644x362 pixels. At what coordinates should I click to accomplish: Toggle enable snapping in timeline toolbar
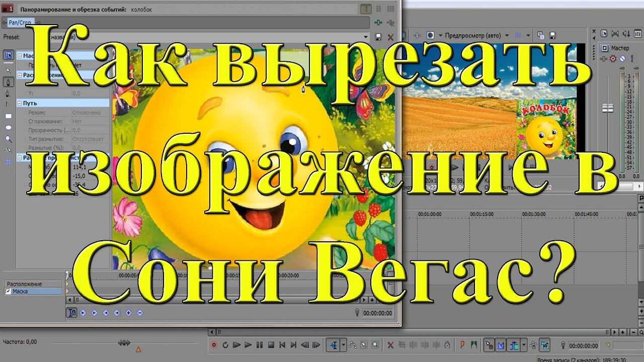[489, 345]
